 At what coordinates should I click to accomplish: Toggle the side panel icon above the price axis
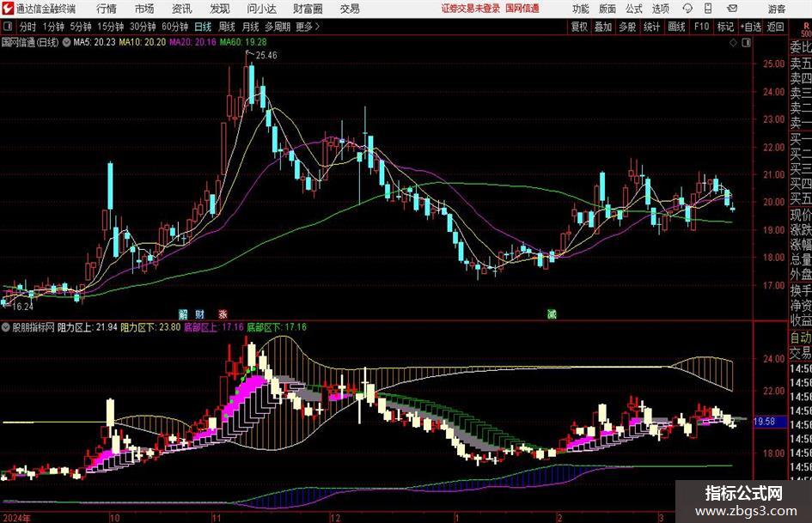[x=746, y=43]
